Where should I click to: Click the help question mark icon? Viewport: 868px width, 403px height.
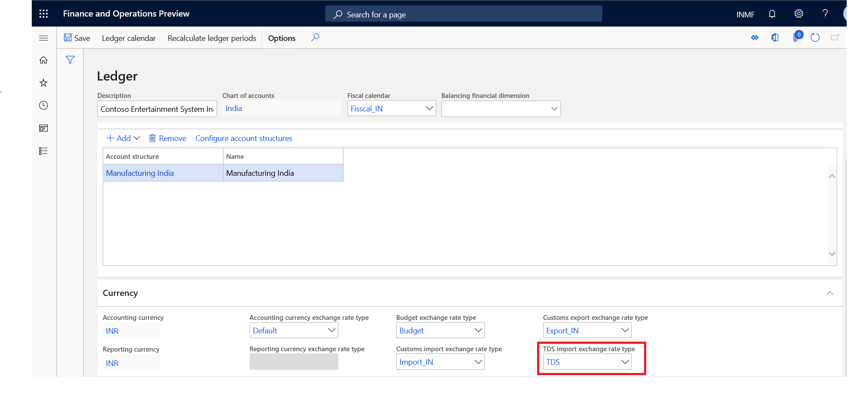[x=825, y=14]
